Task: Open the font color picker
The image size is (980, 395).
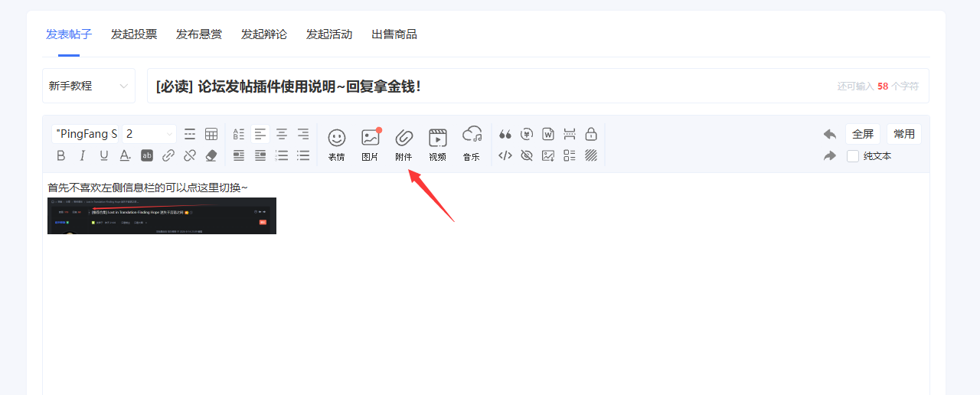Action: tap(126, 155)
